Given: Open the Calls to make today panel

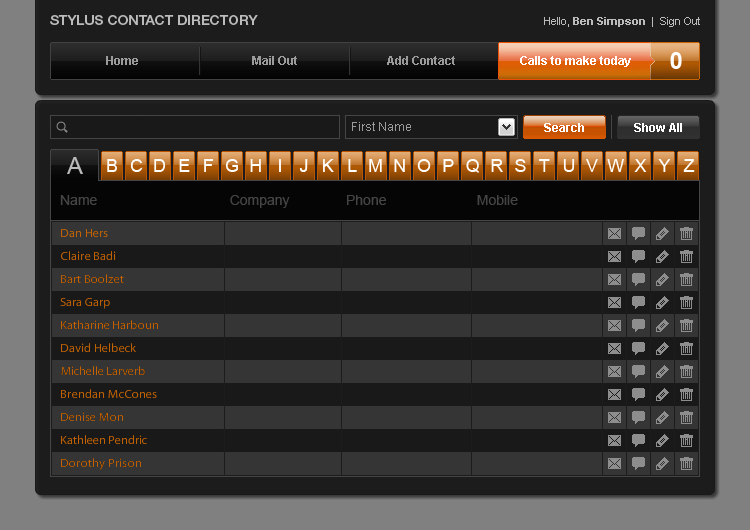Looking at the screenshot, I should coord(575,61).
